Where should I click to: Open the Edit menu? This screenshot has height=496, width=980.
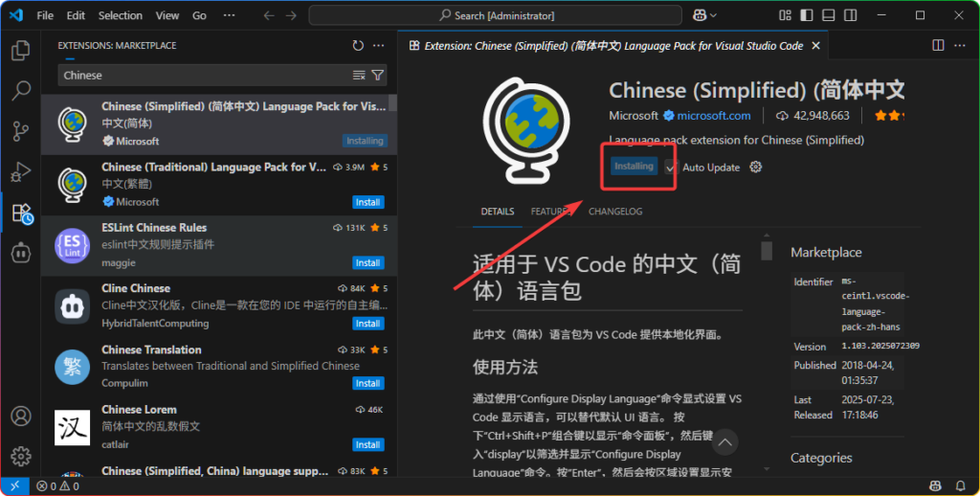(76, 15)
